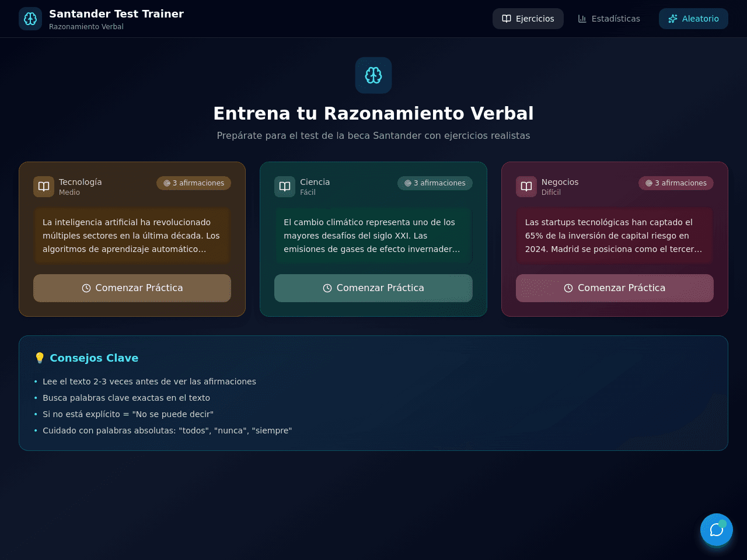The height and width of the screenshot is (560, 747).
Task: Click the Santander Test Trainer title
Action: [x=116, y=14]
